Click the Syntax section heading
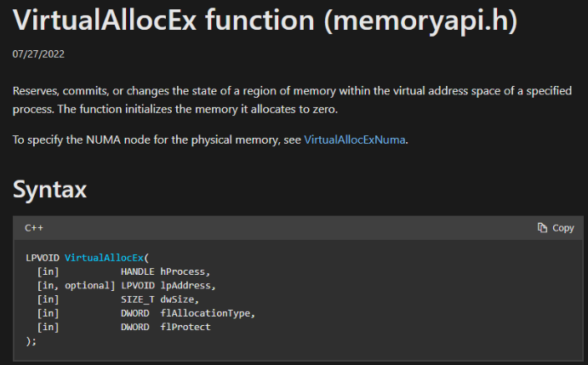The height and width of the screenshot is (365, 588). coord(49,189)
